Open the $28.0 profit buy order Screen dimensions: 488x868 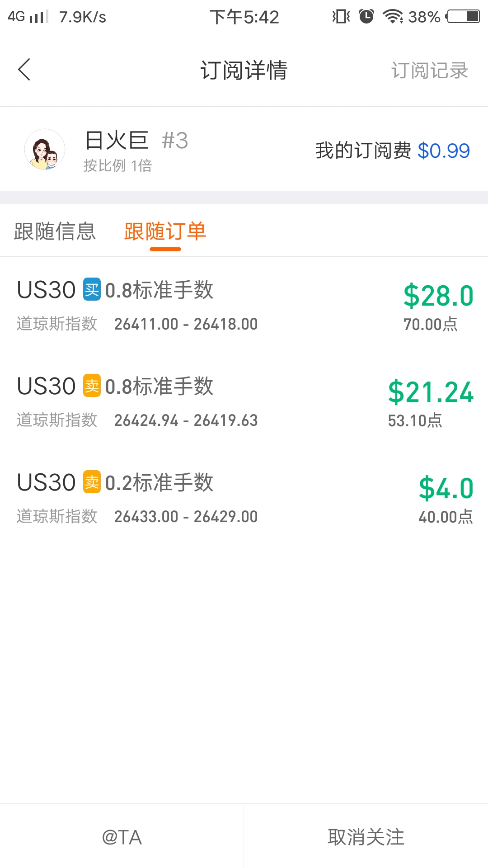pos(244,306)
